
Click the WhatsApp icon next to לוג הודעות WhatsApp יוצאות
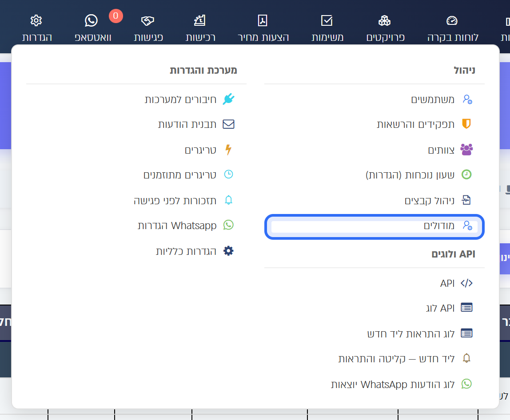pos(466,384)
